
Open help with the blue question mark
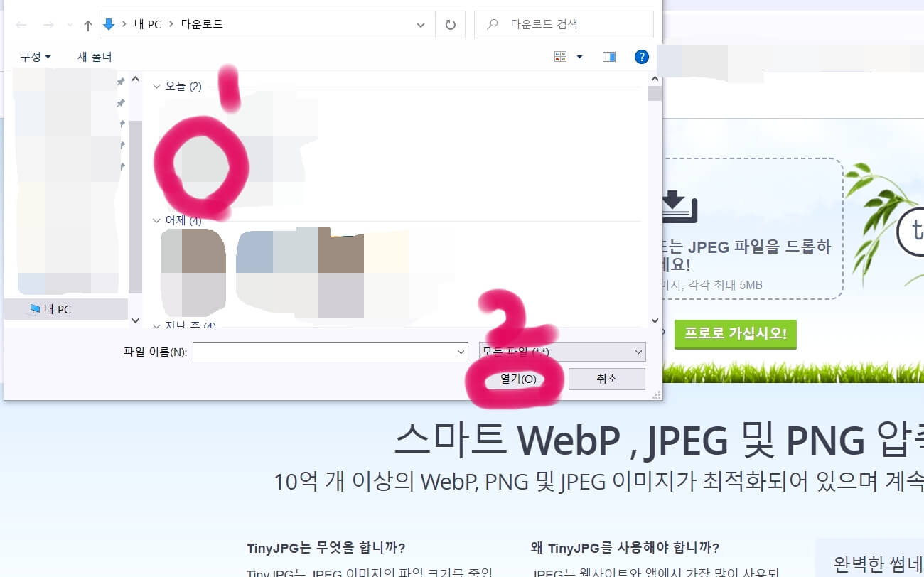[641, 57]
